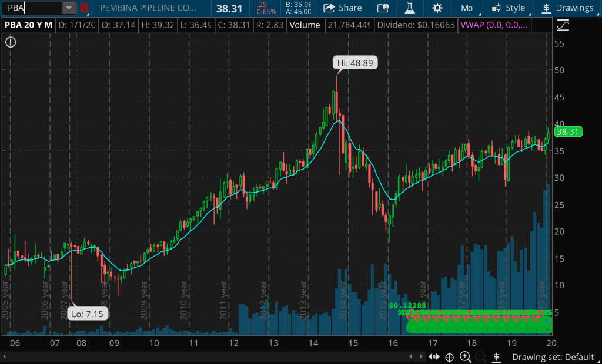Expand the symbol selector dropdown arrow

point(69,8)
